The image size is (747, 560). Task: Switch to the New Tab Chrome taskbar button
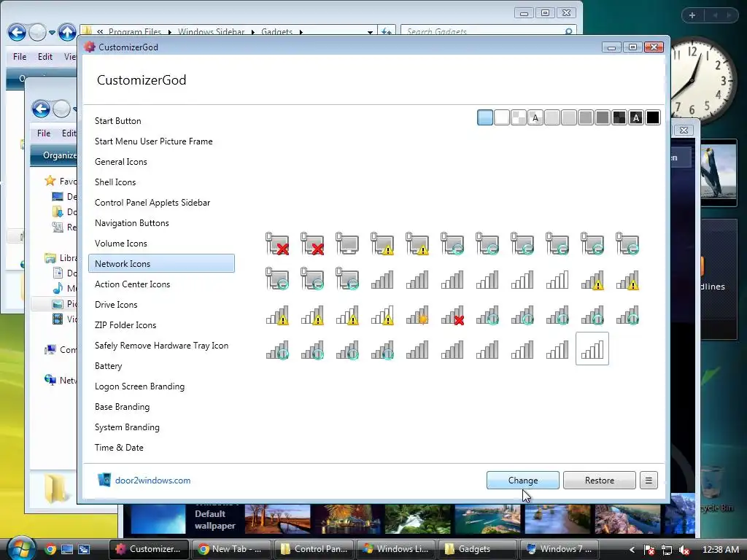[x=231, y=549]
